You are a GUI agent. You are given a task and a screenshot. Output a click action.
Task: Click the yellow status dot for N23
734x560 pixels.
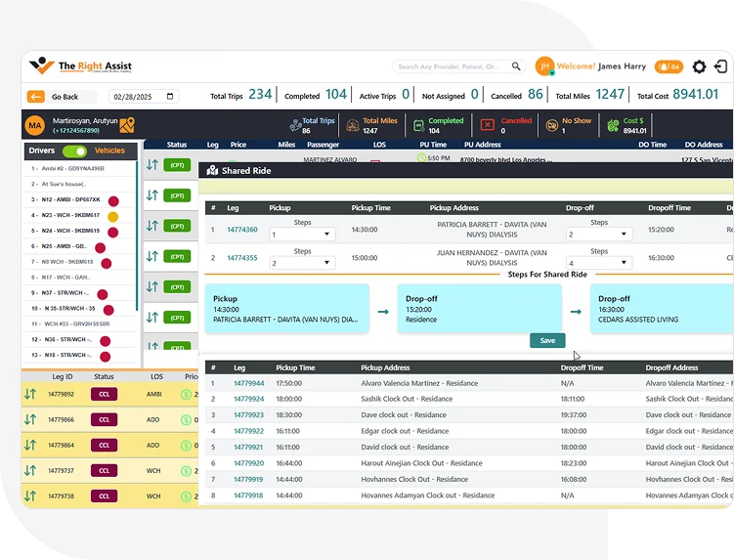pyautogui.click(x=112, y=217)
